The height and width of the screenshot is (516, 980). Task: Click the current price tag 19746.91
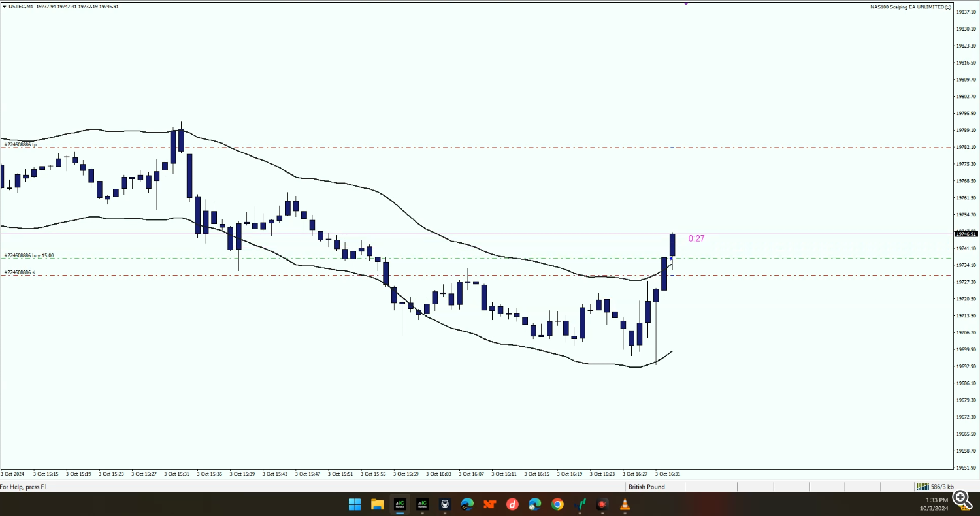[966, 234]
